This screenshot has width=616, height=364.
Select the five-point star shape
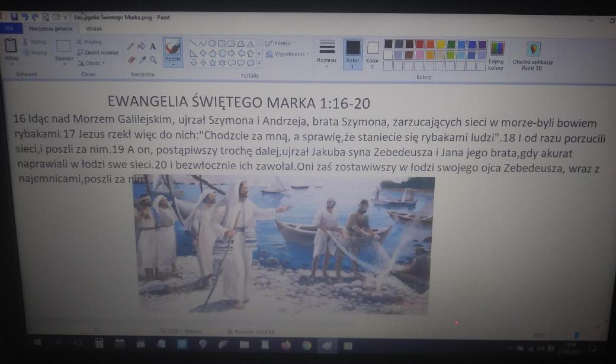coord(213,62)
